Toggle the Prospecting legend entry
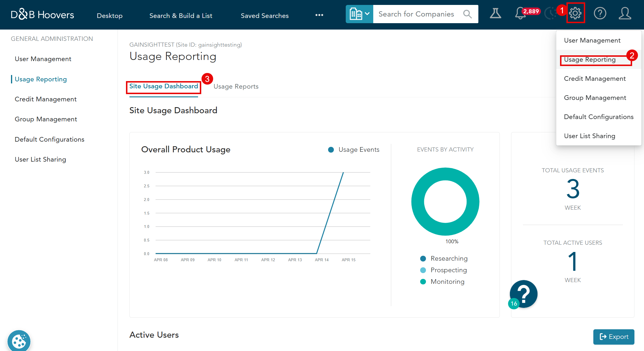The image size is (644, 351). point(444,270)
